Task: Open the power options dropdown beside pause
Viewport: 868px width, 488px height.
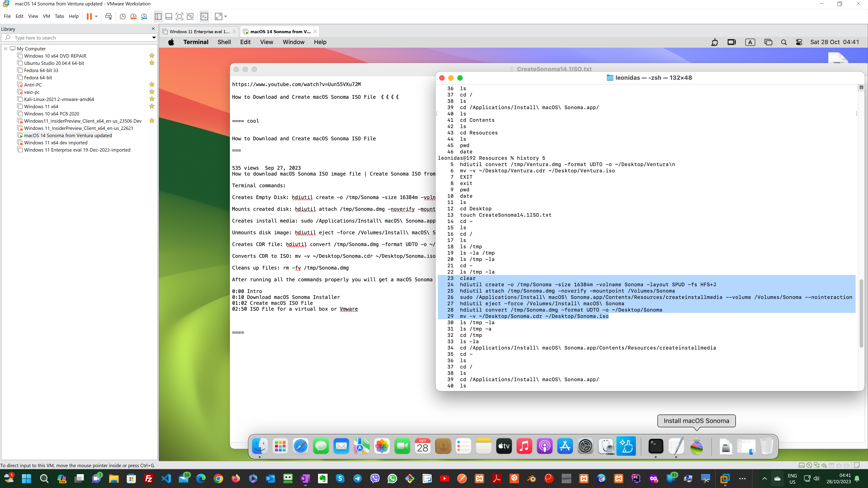Action: click(96, 16)
